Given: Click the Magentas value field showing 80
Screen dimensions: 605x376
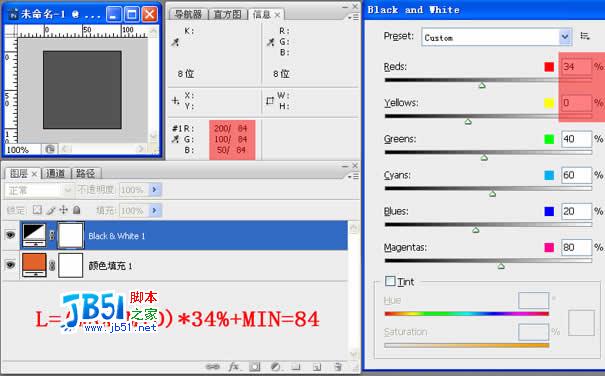Looking at the screenshot, I should pyautogui.click(x=576, y=247).
